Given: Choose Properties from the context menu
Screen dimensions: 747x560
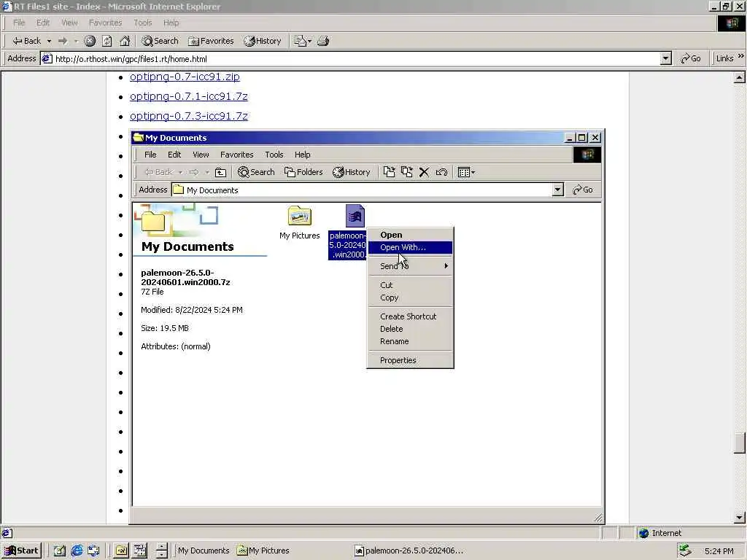Looking at the screenshot, I should tap(410, 360).
